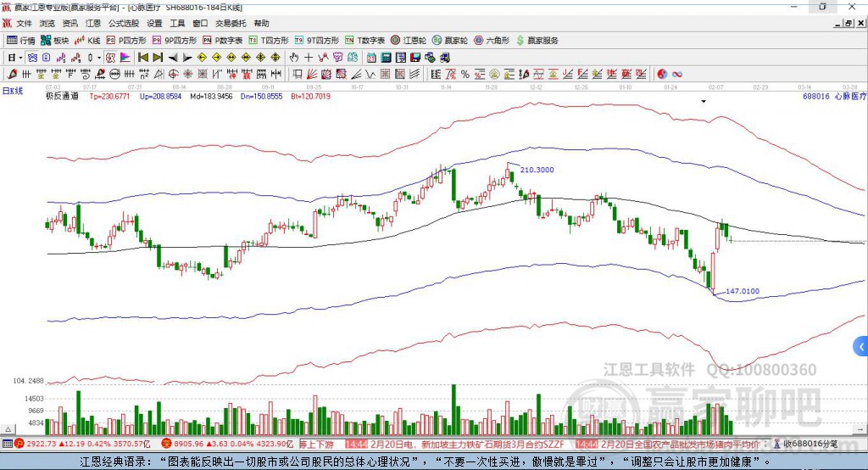Click the small black triangle above chart

704,102
